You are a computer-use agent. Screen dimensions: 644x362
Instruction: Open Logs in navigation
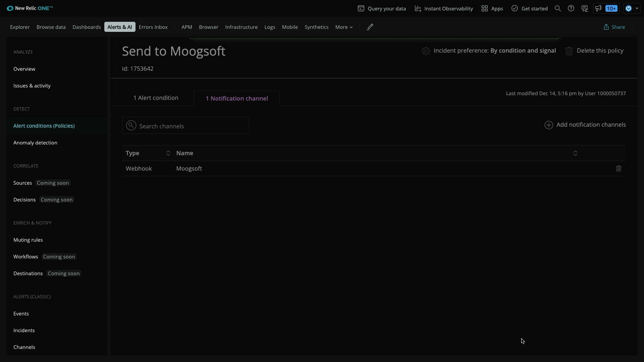click(270, 27)
